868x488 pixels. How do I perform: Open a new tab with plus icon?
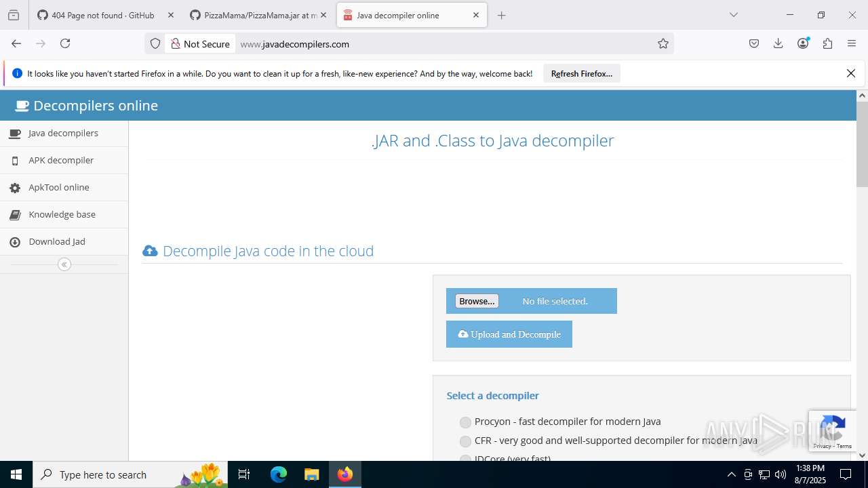tap(502, 15)
